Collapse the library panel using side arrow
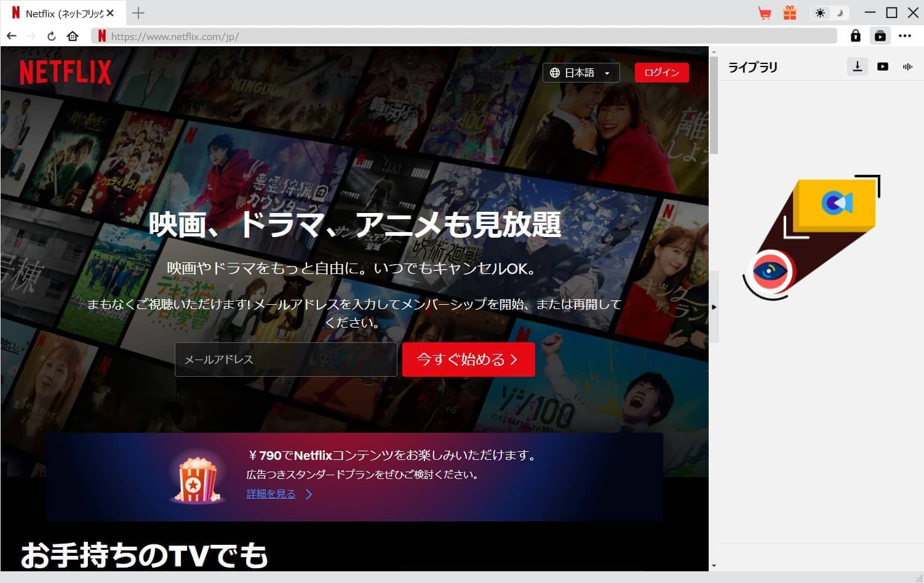 pos(714,307)
